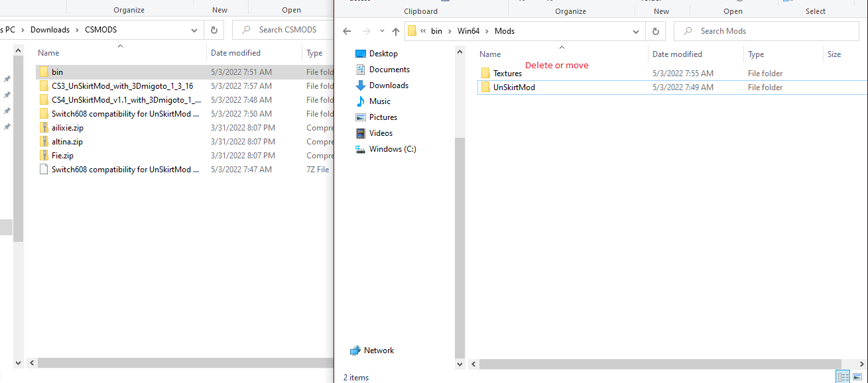Open recent locations dropdown in Mods window
Viewport: 868px width, 383px height.
[x=381, y=31]
